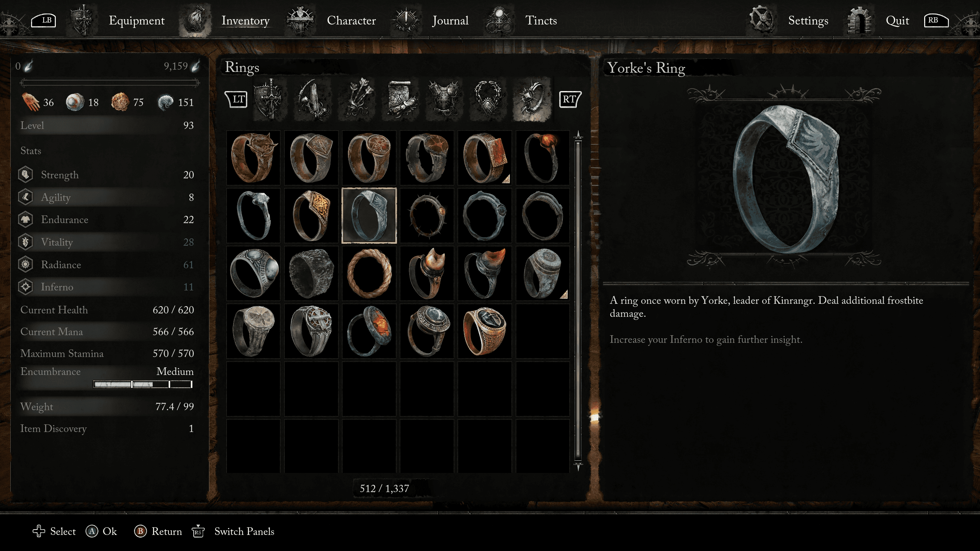
Task: Click the Quit gate icon
Action: pyautogui.click(x=860, y=20)
